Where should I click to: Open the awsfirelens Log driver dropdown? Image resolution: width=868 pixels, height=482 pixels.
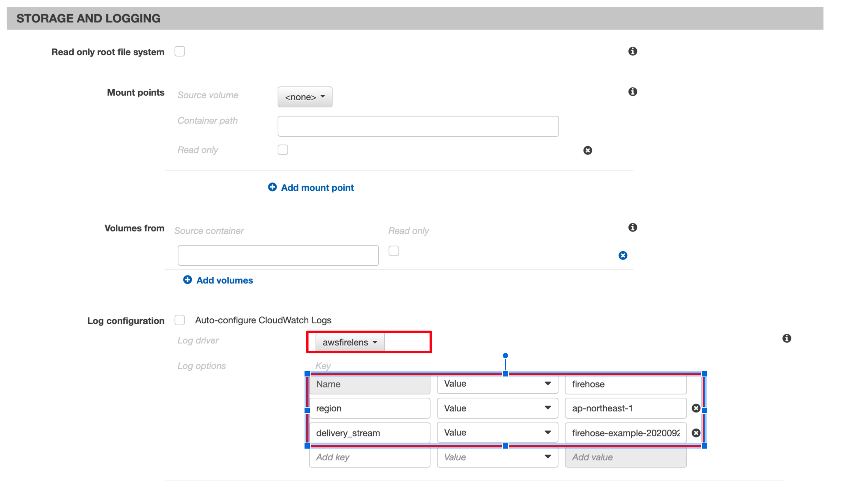[349, 342]
